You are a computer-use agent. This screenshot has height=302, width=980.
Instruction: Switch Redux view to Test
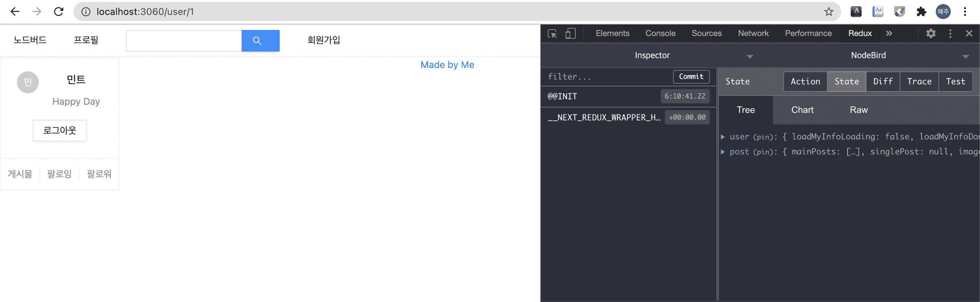(955, 82)
